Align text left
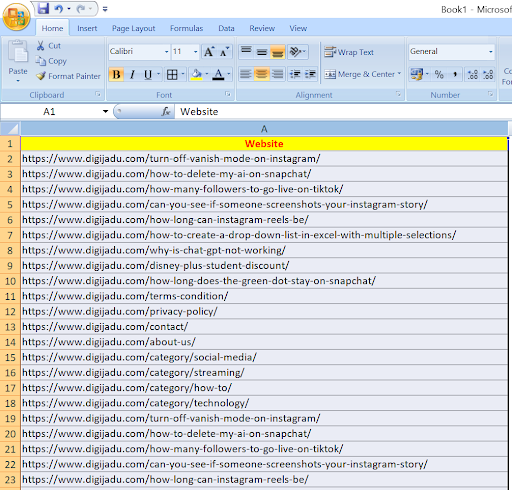512x490 pixels. click(x=246, y=74)
